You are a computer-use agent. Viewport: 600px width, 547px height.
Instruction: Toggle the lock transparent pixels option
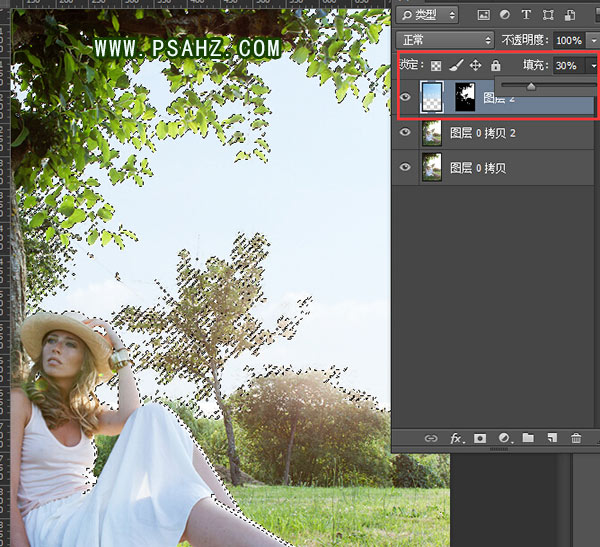click(436, 65)
